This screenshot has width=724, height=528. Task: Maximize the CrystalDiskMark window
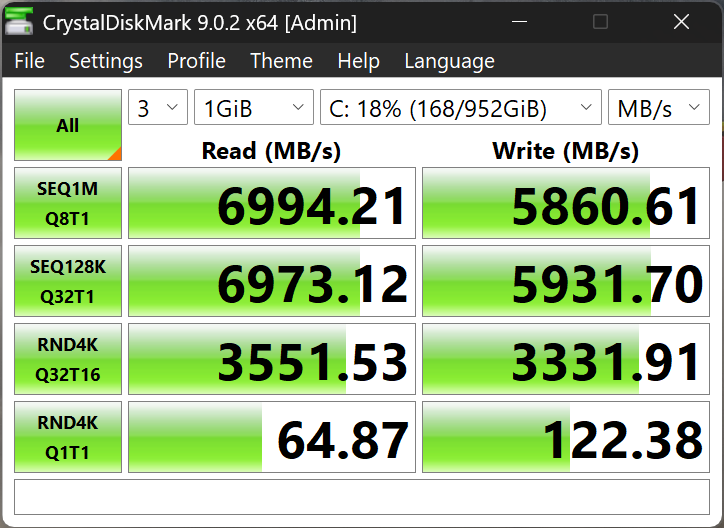point(600,22)
